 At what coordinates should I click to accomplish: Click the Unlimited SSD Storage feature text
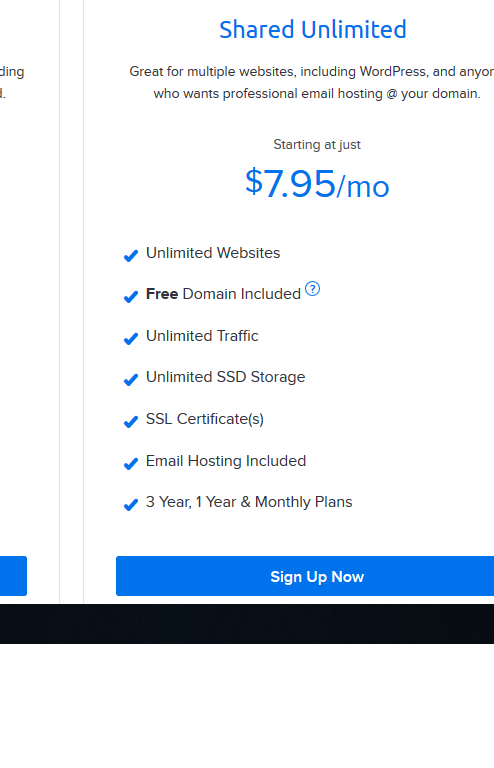pyautogui.click(x=226, y=377)
